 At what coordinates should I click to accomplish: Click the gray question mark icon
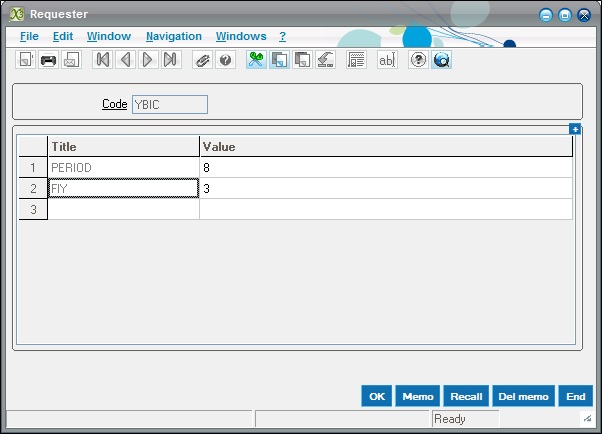pos(225,60)
